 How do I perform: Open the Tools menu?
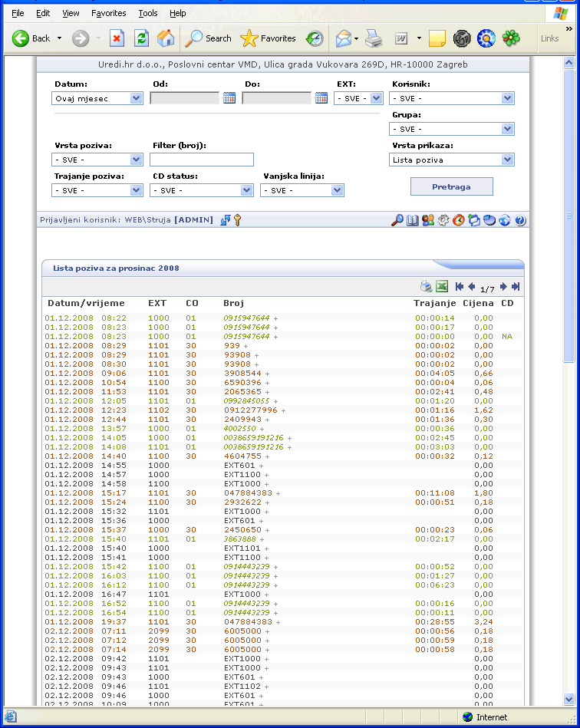click(148, 13)
